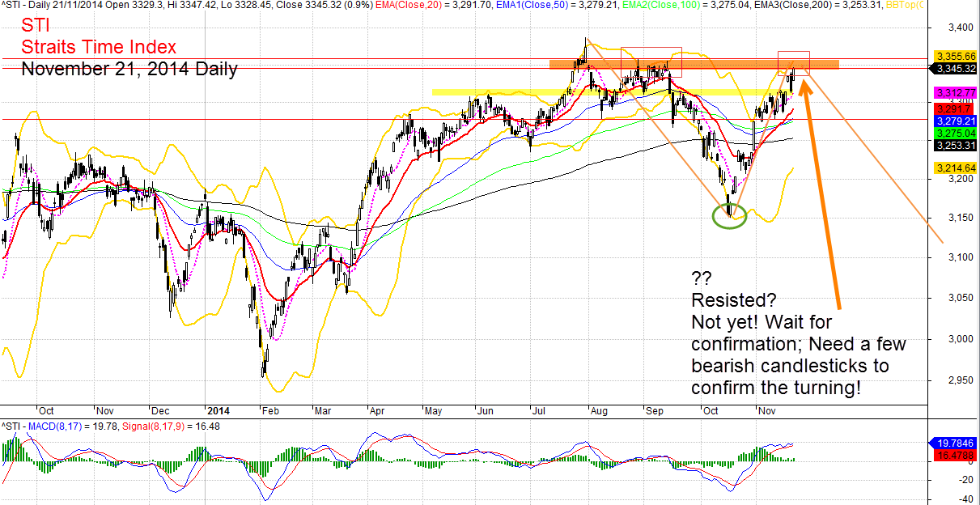The width and height of the screenshot is (980, 505).
Task: Click the yellow 3,355.66 price tag
Action: 955,56
